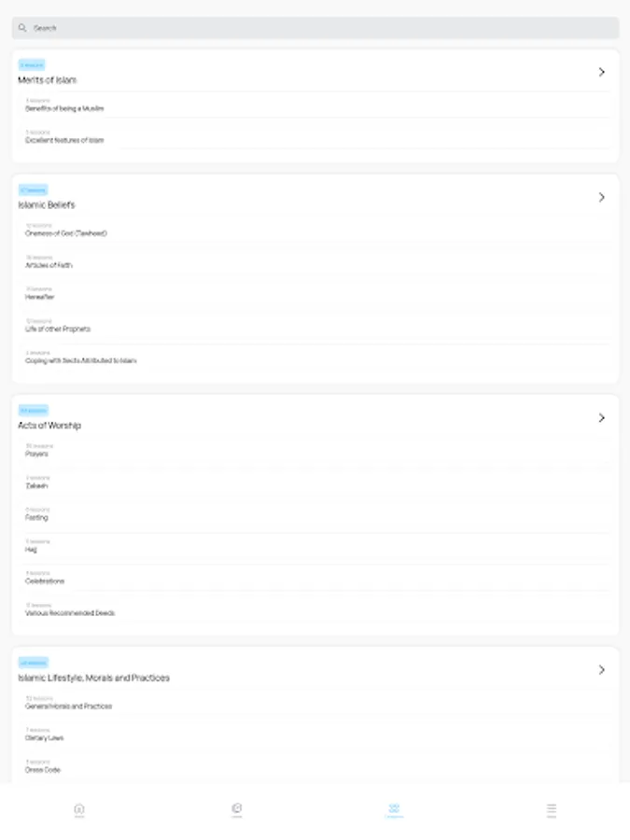Viewport: 630px width, 840px height.
Task: Click the magnifying glass search icon
Action: point(22,28)
